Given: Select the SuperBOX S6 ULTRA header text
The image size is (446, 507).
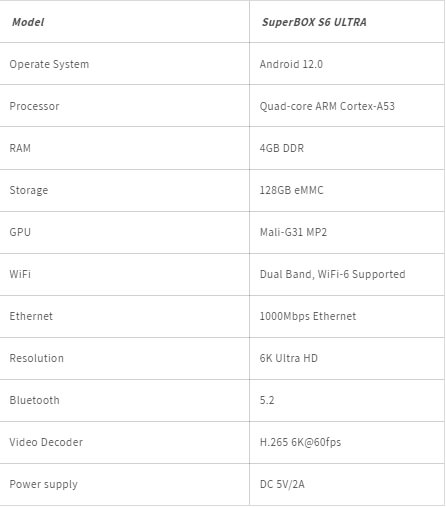Looking at the screenshot, I should point(314,22).
